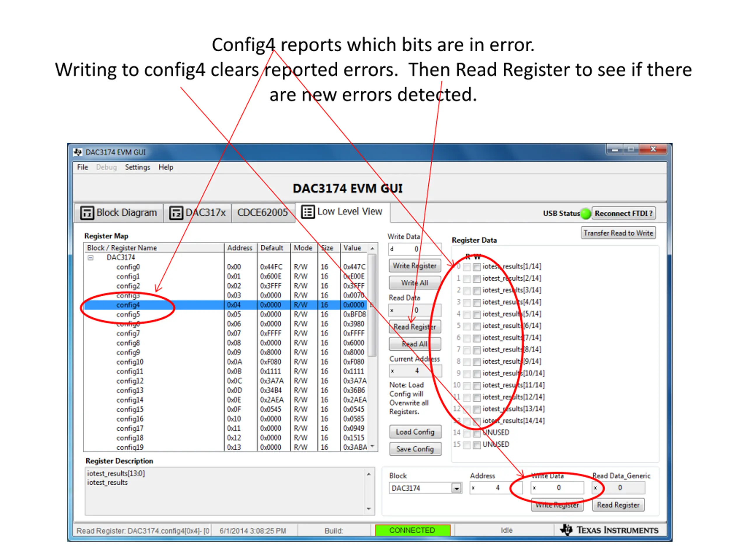The image size is (747, 560).
Task: Click the Write Data radix 'd' selector
Action: pyautogui.click(x=392, y=249)
